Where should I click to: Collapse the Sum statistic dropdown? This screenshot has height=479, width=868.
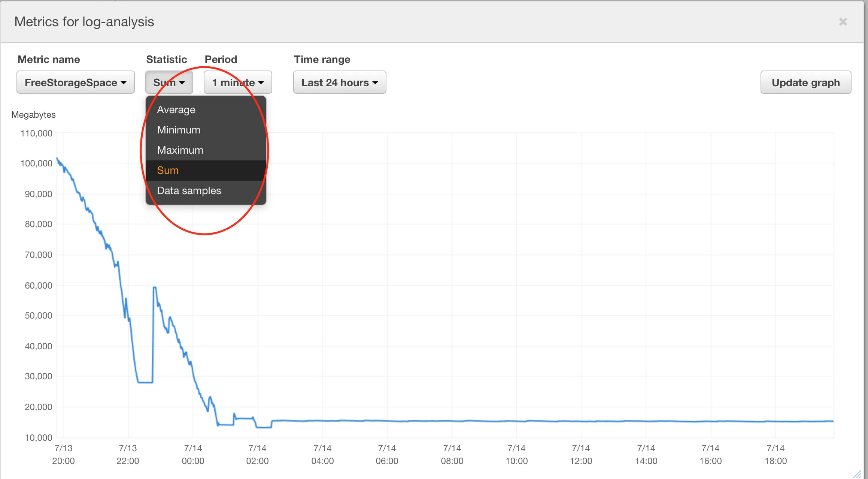tap(169, 82)
